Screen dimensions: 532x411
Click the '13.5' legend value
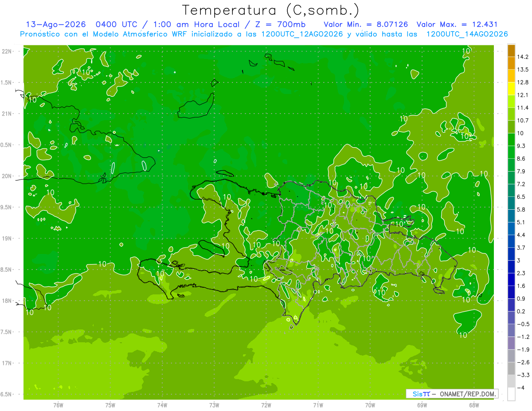click(x=522, y=70)
